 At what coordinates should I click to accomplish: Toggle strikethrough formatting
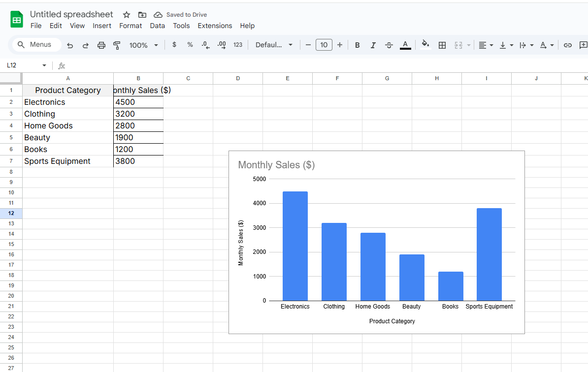pyautogui.click(x=389, y=45)
